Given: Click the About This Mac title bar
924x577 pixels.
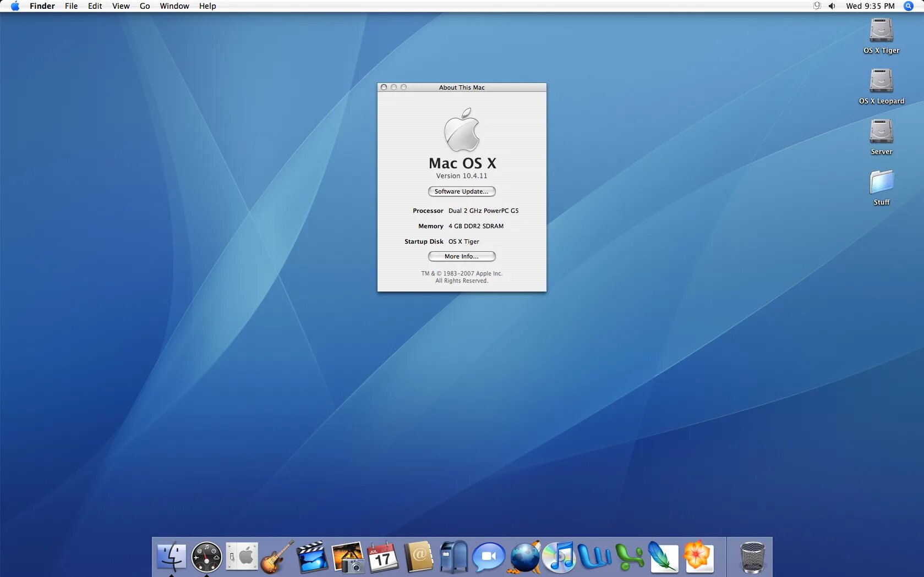Looking at the screenshot, I should point(462,87).
